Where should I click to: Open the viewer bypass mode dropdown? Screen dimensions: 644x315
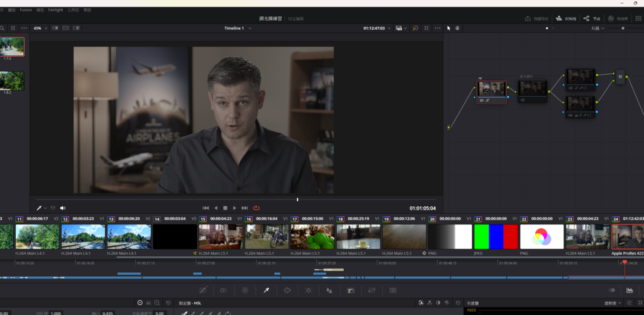(401, 28)
